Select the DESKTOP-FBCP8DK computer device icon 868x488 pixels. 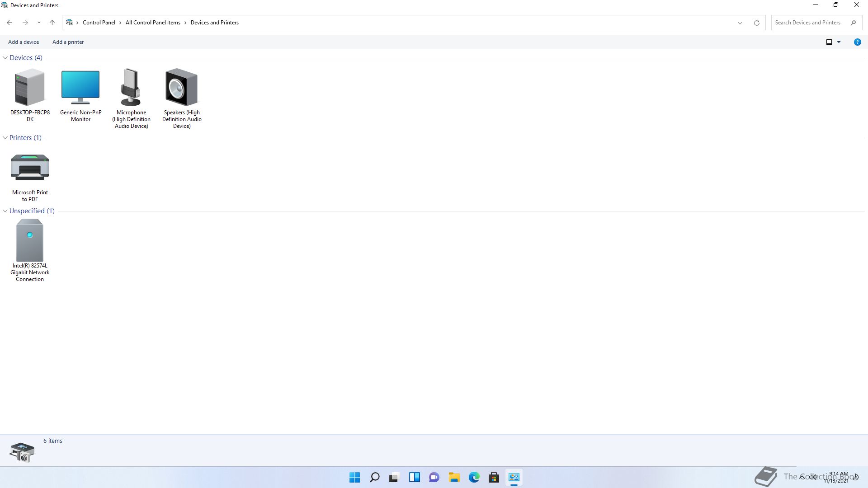coord(30,88)
